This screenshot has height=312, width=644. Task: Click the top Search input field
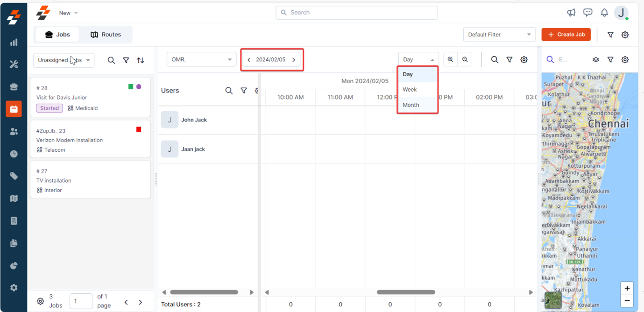click(357, 13)
